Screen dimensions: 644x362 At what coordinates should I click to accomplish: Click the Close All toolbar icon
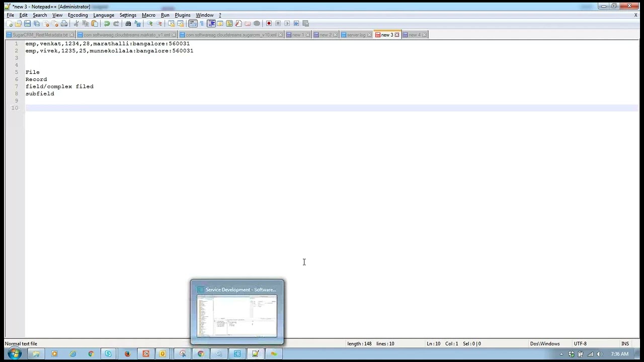point(55,24)
